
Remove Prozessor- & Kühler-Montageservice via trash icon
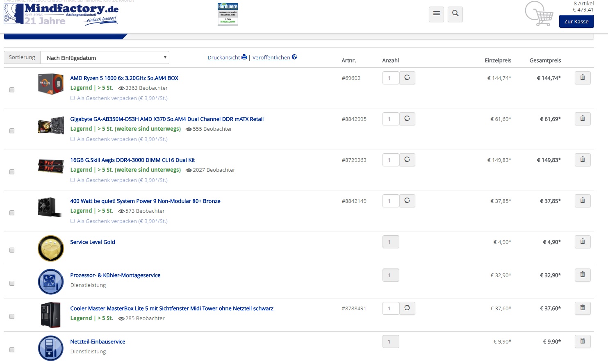[583, 275]
